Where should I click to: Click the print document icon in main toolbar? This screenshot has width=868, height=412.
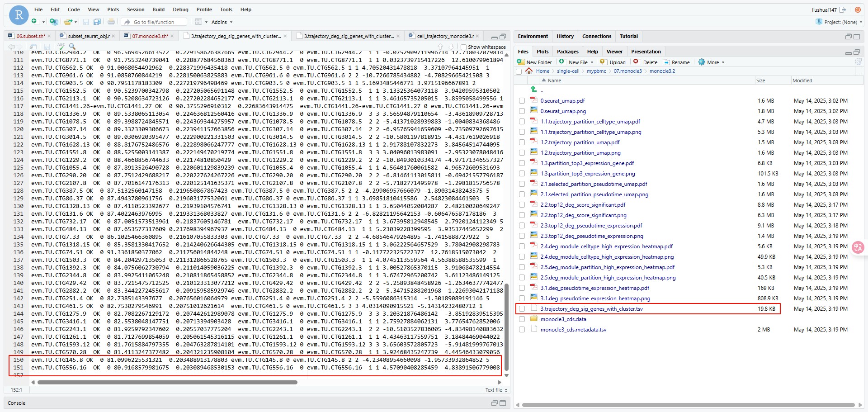coord(111,22)
